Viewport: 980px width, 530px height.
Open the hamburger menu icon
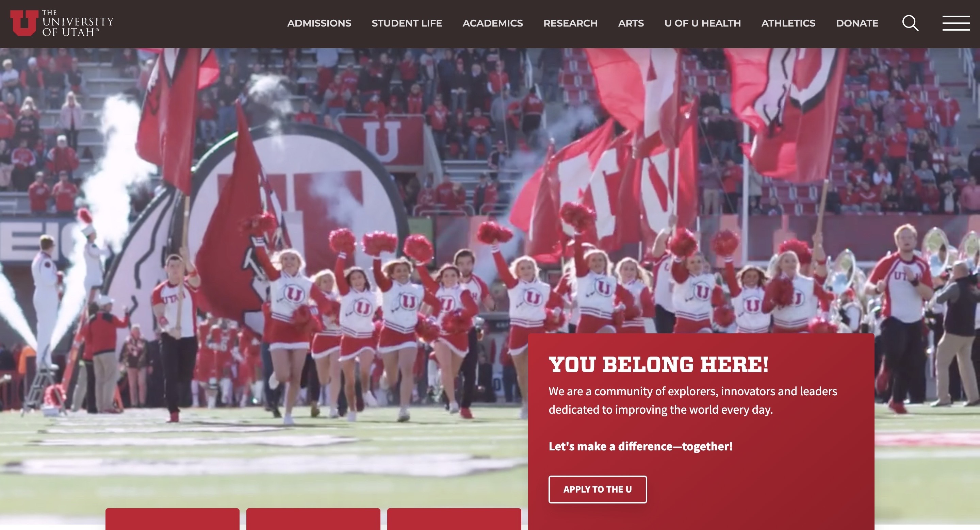[x=955, y=23]
